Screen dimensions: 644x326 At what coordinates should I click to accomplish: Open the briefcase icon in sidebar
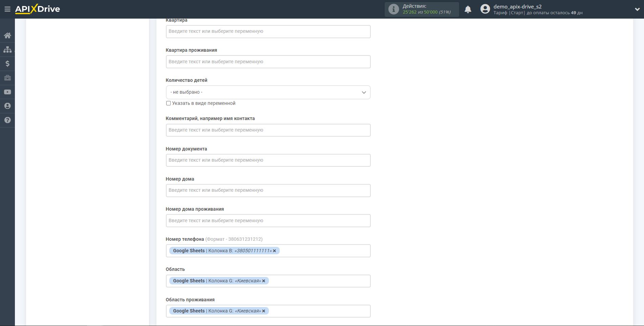(7, 78)
